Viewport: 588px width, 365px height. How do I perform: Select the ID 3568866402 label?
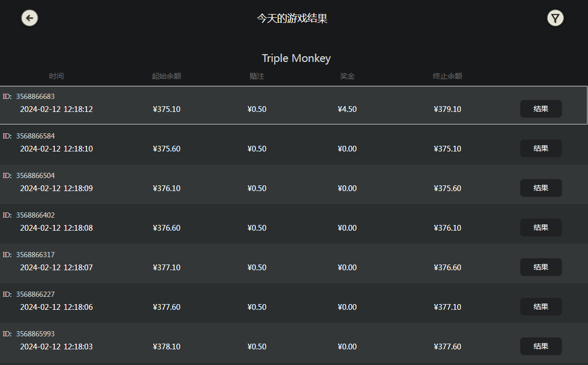tap(29, 215)
